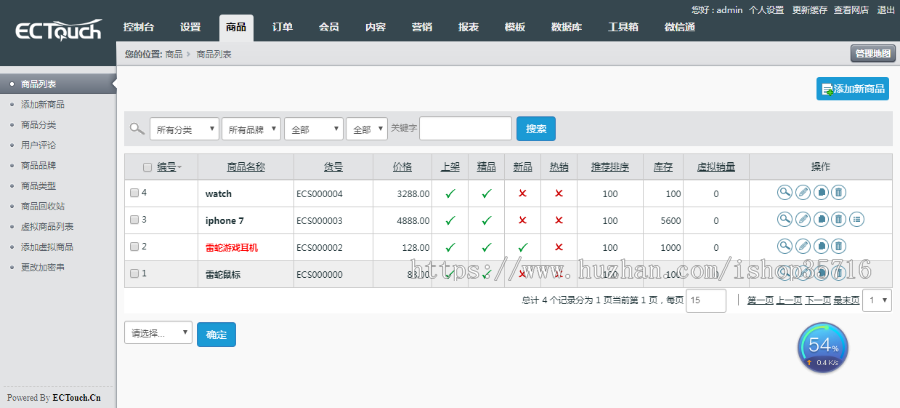Click the 关键字 search input field
This screenshot has height=408, width=900.
coord(465,129)
